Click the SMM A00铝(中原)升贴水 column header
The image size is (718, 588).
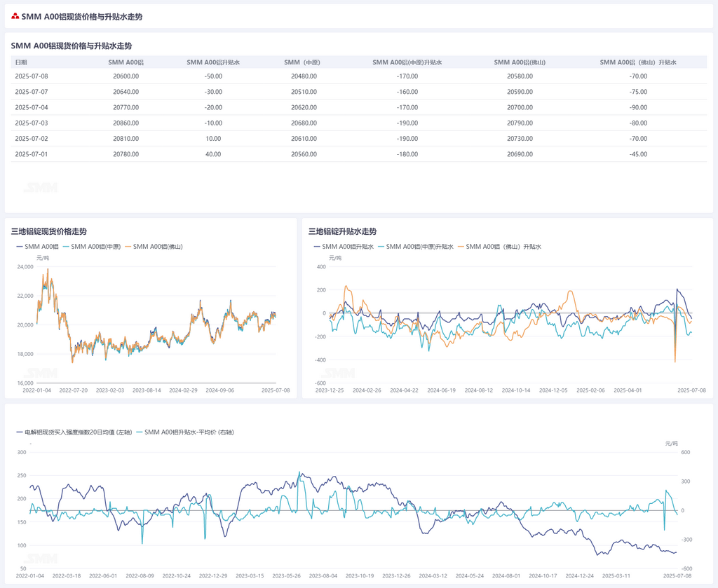(x=407, y=62)
